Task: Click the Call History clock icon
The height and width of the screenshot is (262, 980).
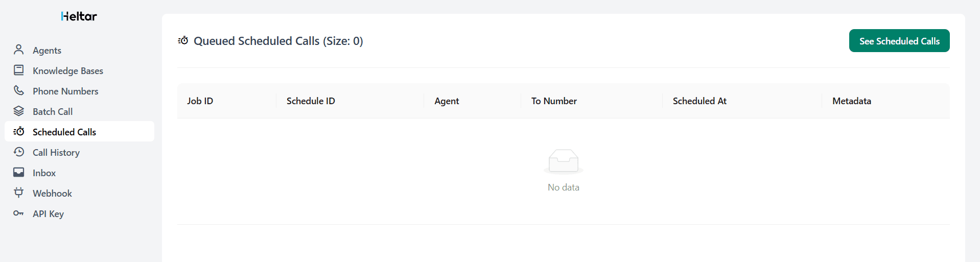Action: (19, 152)
